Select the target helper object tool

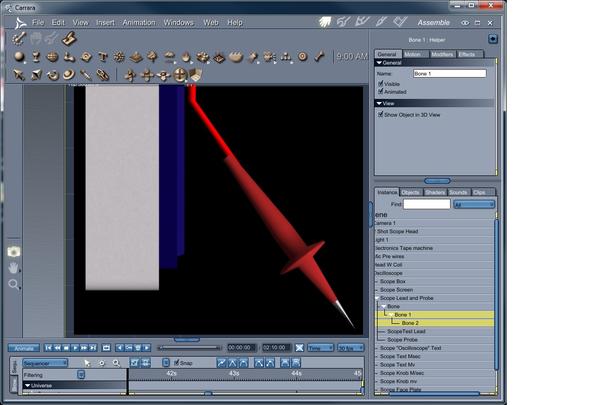[303, 57]
